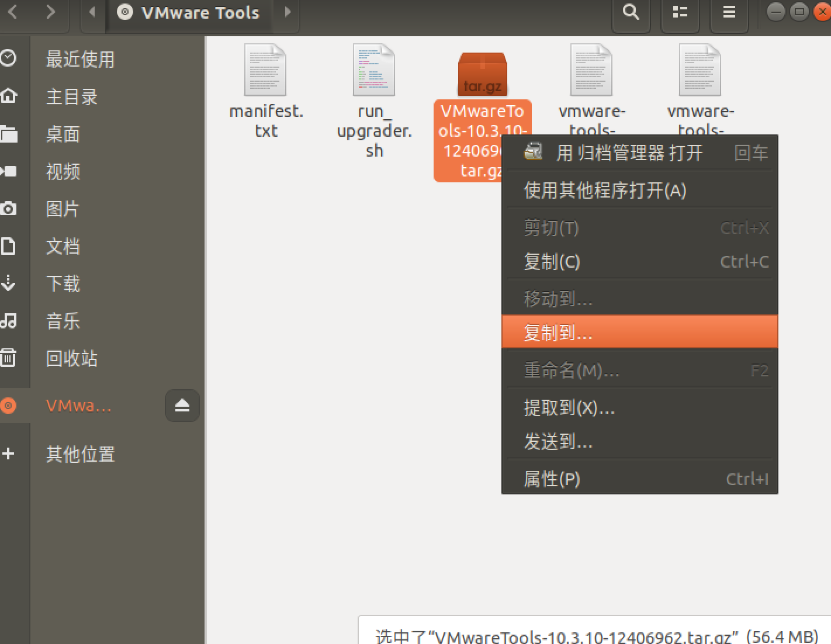Open 属性(P) from context menu
This screenshot has width=831, height=644.
(x=640, y=479)
